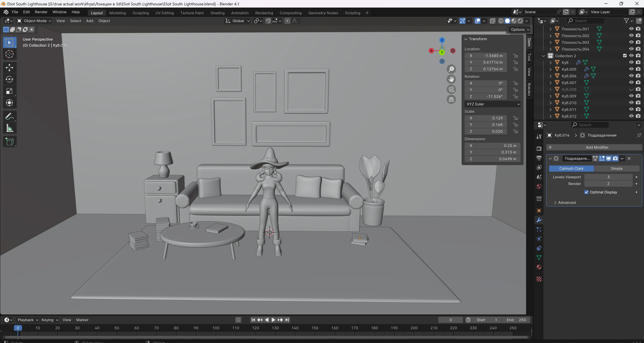Switch to wireframe viewport shading
The image size is (644, 343).
click(501, 21)
